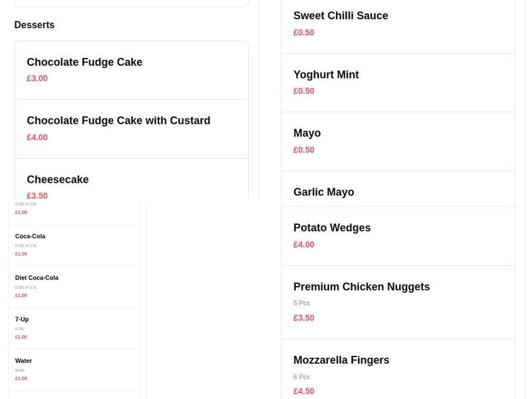Choose the Mayo sauce
Viewport: 532px width, 399px height.
pyautogui.click(x=307, y=133)
